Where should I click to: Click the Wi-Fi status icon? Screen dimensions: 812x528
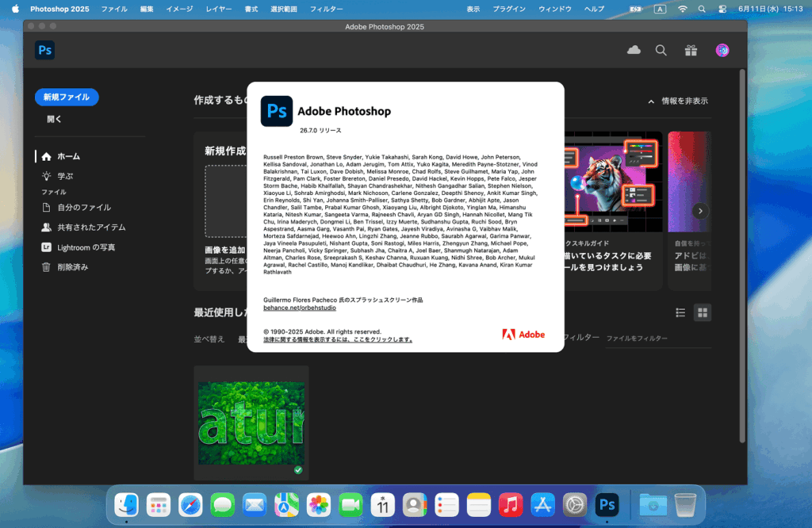point(683,9)
